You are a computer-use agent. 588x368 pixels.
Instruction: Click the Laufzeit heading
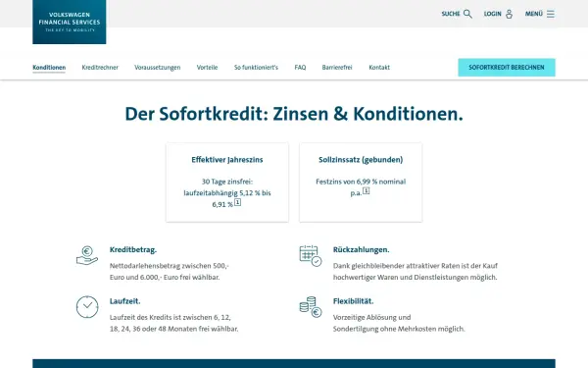click(x=124, y=301)
